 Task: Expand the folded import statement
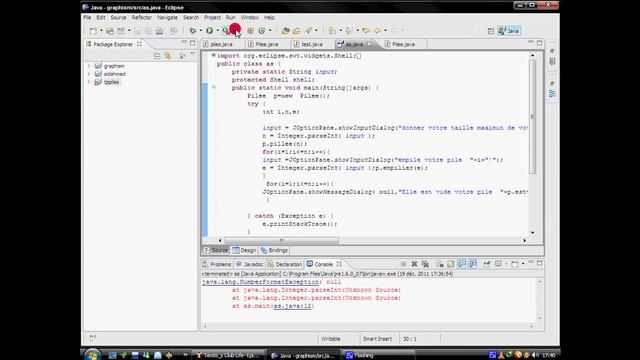213,55
